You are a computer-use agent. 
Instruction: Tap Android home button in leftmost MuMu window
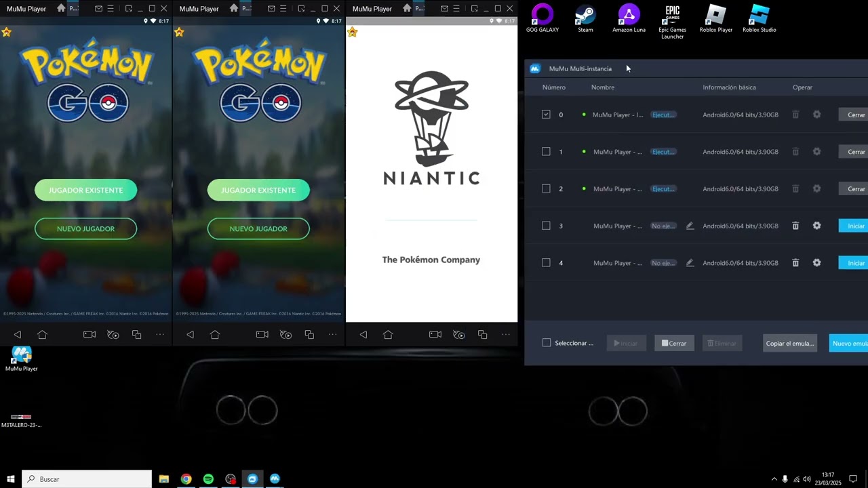[x=42, y=335]
